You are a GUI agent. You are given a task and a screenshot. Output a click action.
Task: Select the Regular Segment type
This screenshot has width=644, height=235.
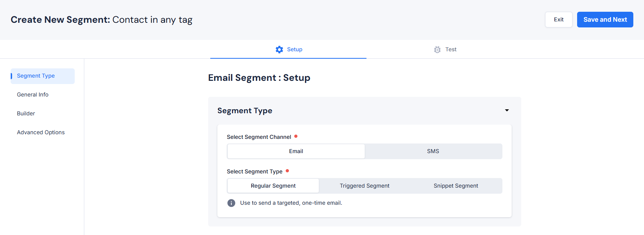[273, 186]
